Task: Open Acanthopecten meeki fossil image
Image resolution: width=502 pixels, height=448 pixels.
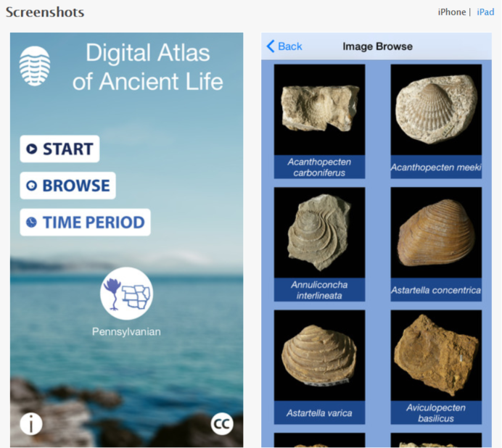Action: tap(436, 109)
